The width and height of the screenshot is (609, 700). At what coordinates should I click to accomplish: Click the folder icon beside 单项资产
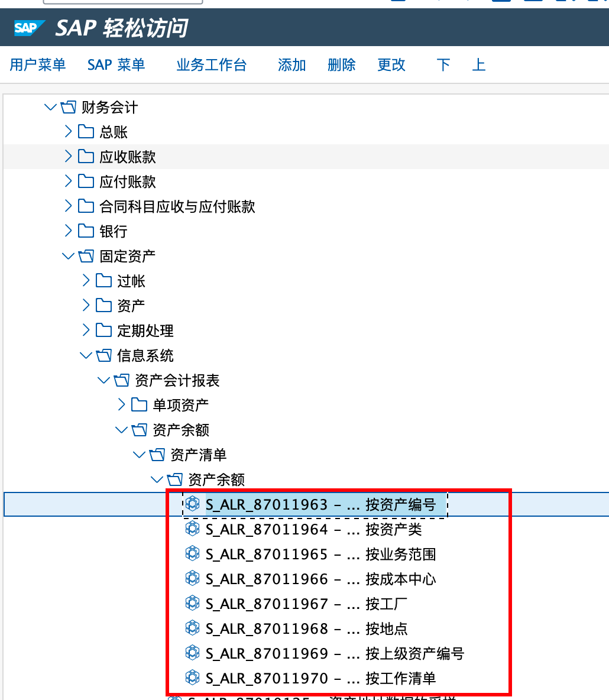click(x=139, y=405)
